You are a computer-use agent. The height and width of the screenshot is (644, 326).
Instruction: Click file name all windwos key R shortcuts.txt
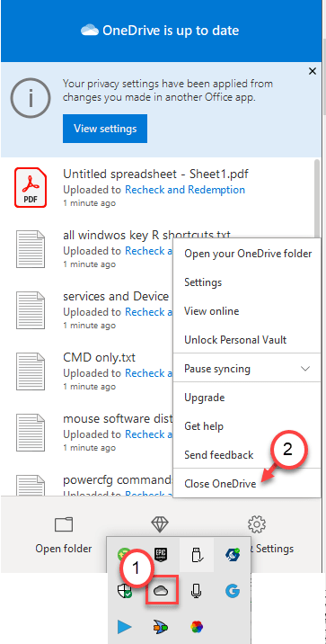click(x=146, y=236)
